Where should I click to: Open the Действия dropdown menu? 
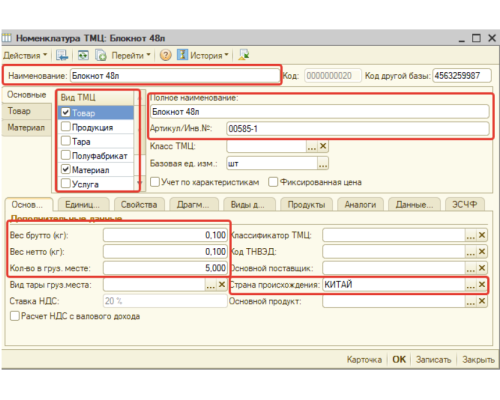25,55
